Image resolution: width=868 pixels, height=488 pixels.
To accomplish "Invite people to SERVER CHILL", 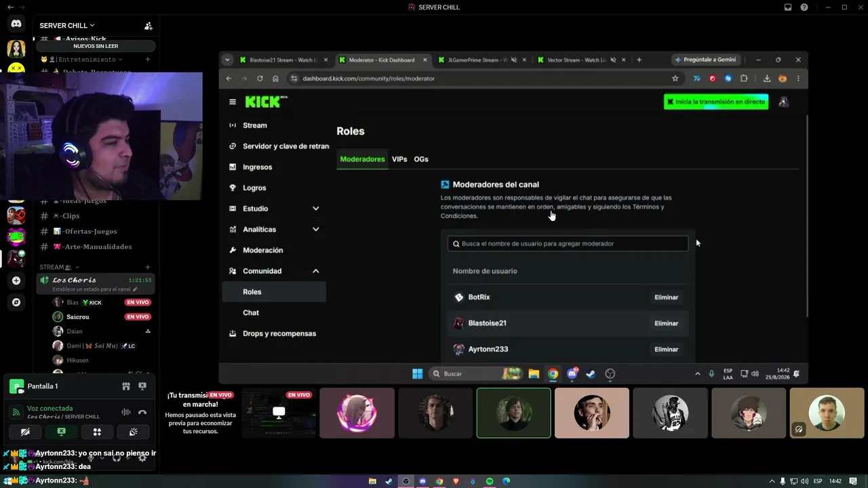I will point(148,26).
